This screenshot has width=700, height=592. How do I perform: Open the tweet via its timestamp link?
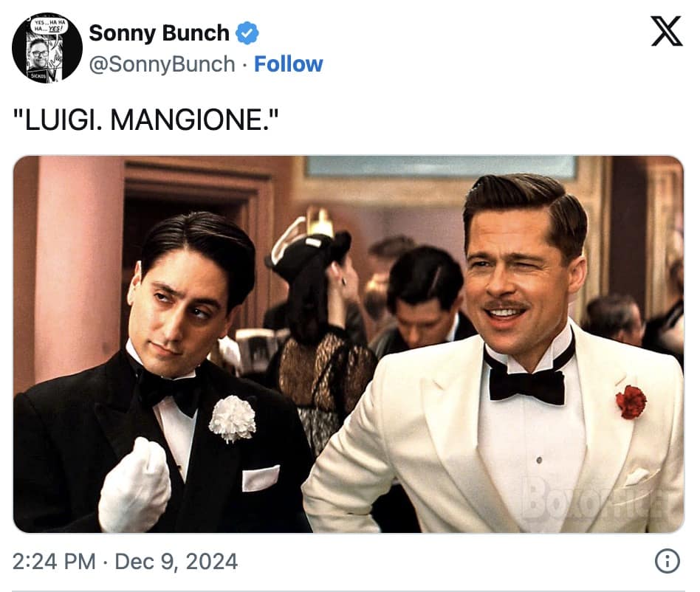click(111, 561)
